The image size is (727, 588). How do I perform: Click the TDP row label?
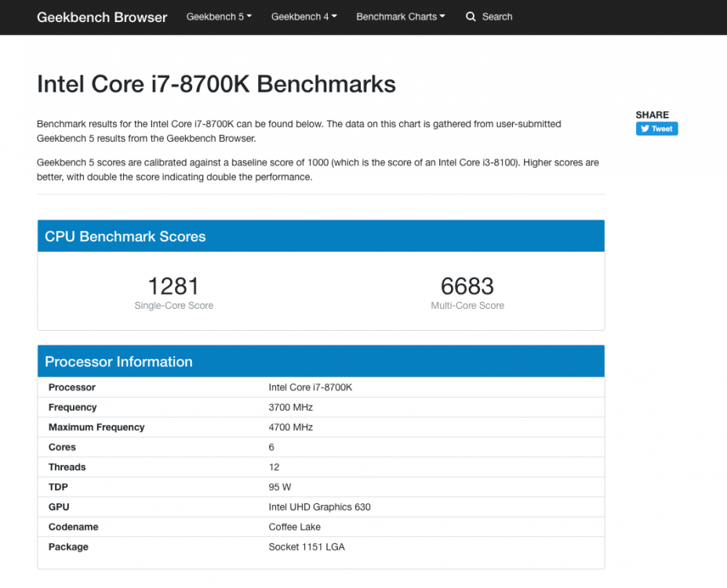(58, 487)
